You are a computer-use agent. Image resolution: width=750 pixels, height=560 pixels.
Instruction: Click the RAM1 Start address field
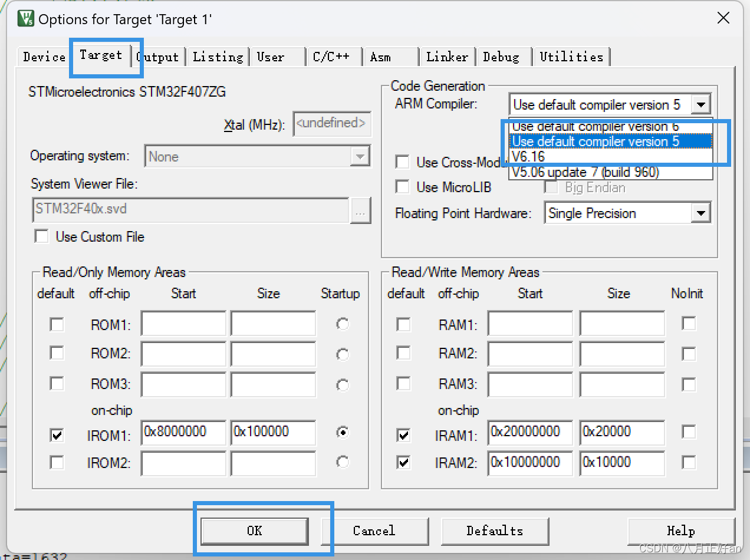530,324
